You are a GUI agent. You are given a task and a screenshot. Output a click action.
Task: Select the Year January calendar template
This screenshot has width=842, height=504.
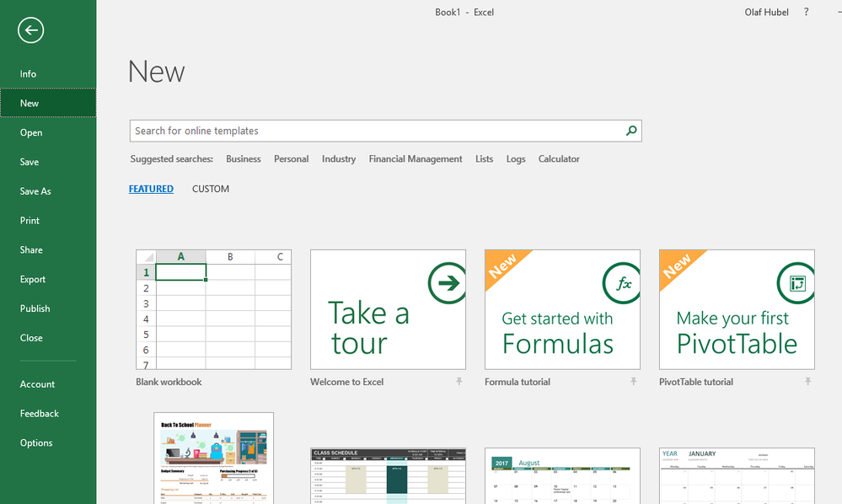(x=737, y=476)
